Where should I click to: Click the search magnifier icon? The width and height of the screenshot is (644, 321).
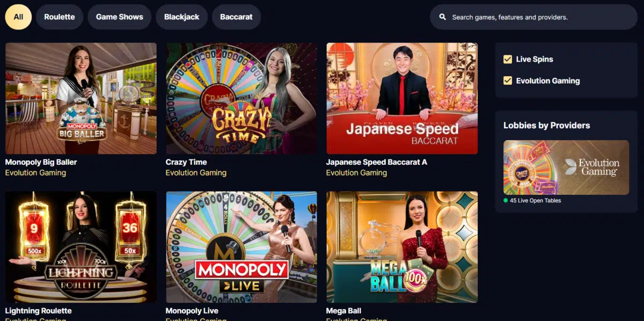click(x=443, y=17)
